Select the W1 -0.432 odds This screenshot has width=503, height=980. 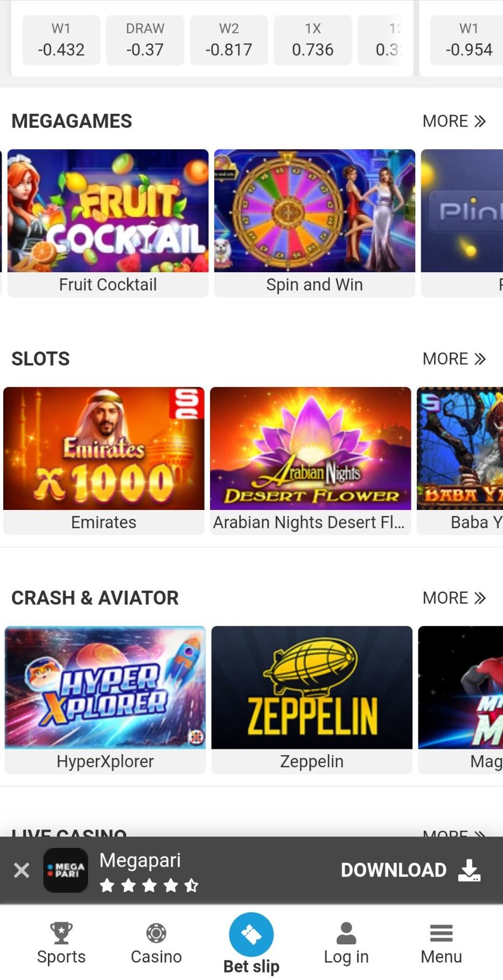click(61, 40)
